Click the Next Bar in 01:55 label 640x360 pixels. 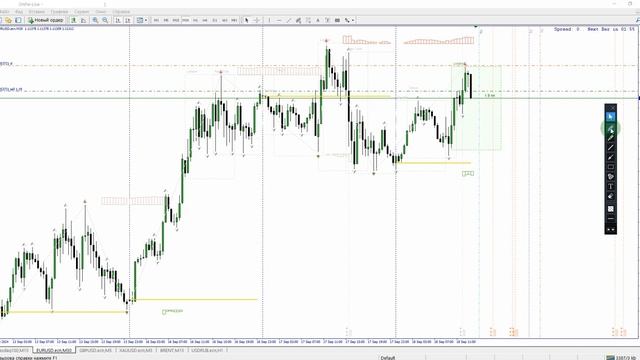pyautogui.click(x=611, y=29)
